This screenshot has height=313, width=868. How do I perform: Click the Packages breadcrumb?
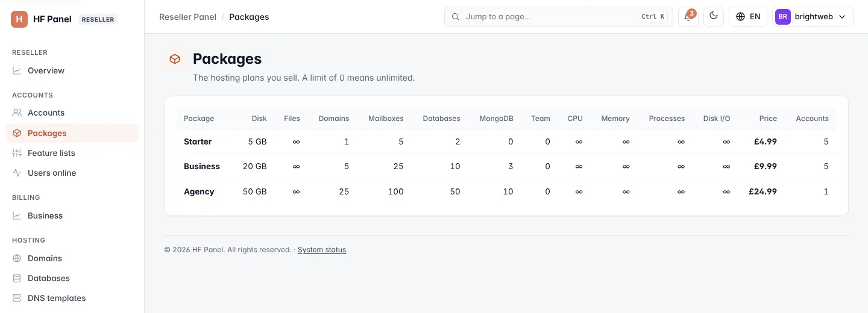coord(249,17)
